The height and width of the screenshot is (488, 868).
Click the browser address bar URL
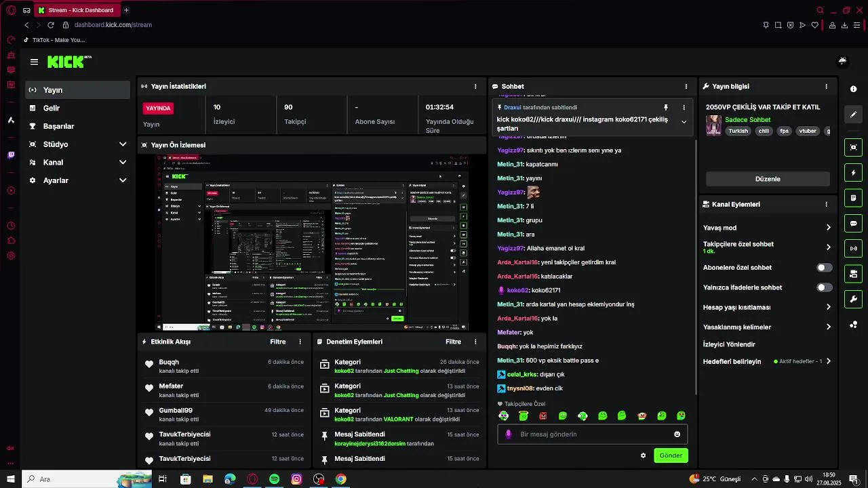coord(113,25)
